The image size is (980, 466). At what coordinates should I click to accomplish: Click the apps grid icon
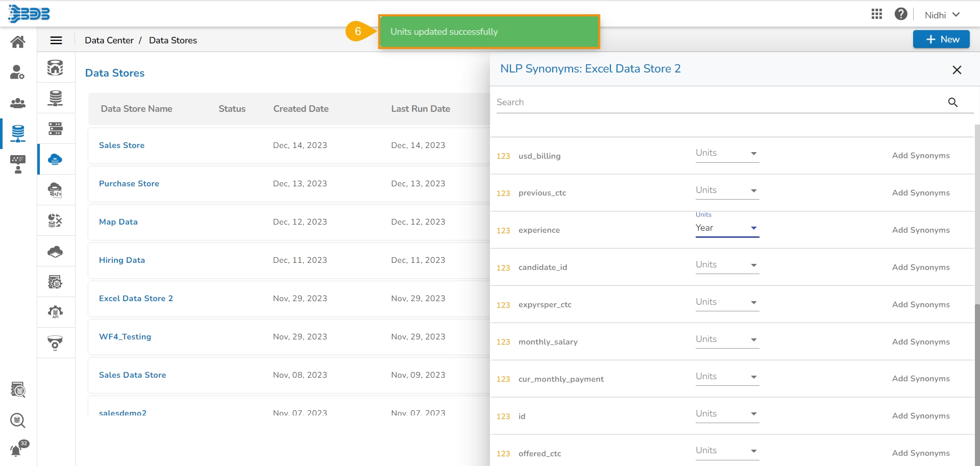click(876, 14)
